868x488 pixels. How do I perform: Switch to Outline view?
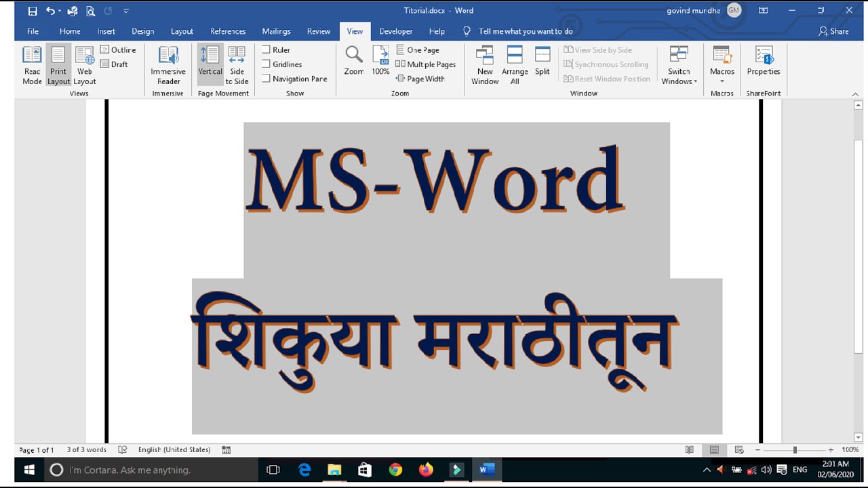(x=118, y=49)
